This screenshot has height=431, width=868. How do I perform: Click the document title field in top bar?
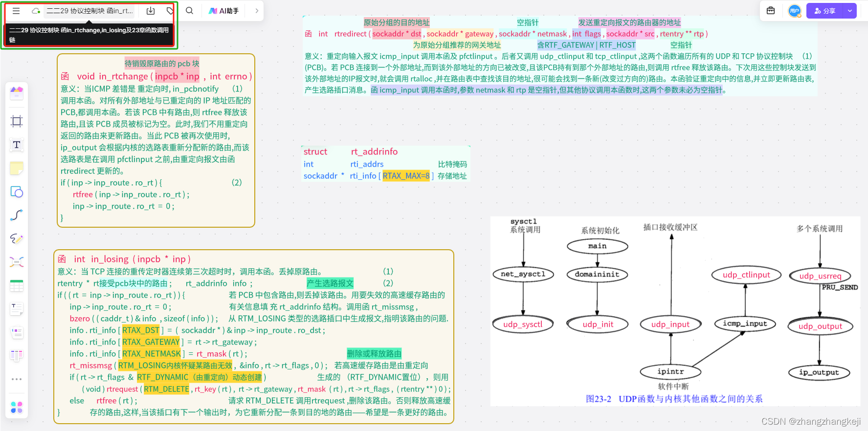coord(90,11)
